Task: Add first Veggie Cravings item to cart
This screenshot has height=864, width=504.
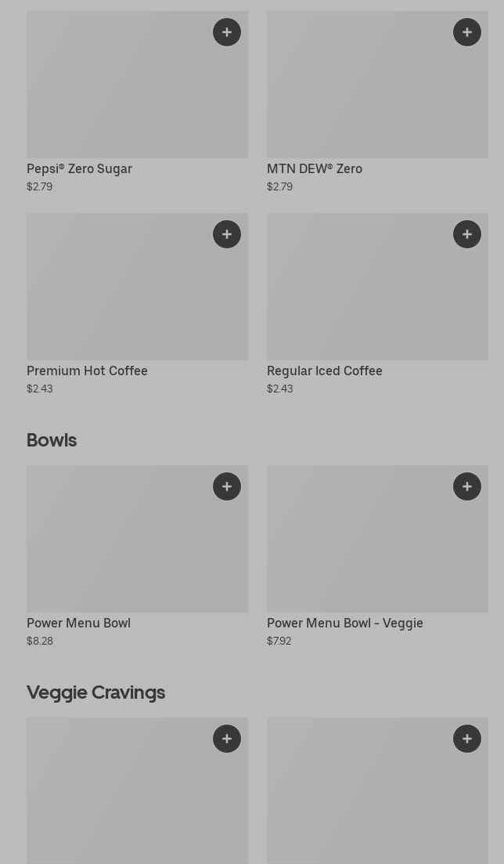Action: click(x=227, y=739)
